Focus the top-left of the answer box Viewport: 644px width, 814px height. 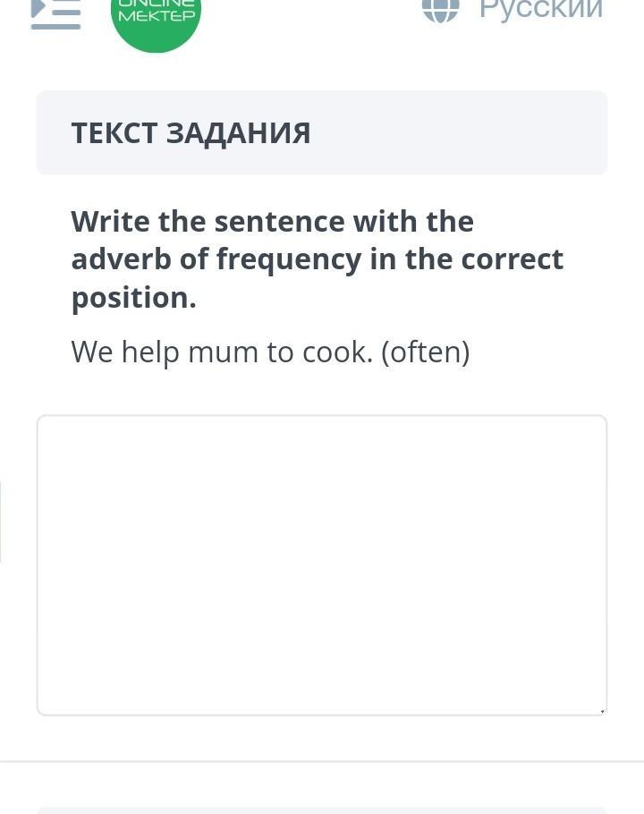[54, 431]
